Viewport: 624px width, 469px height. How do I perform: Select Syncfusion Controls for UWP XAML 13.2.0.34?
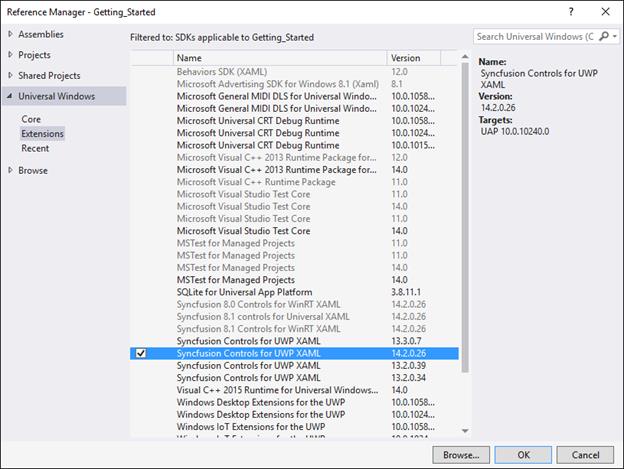(x=294, y=378)
